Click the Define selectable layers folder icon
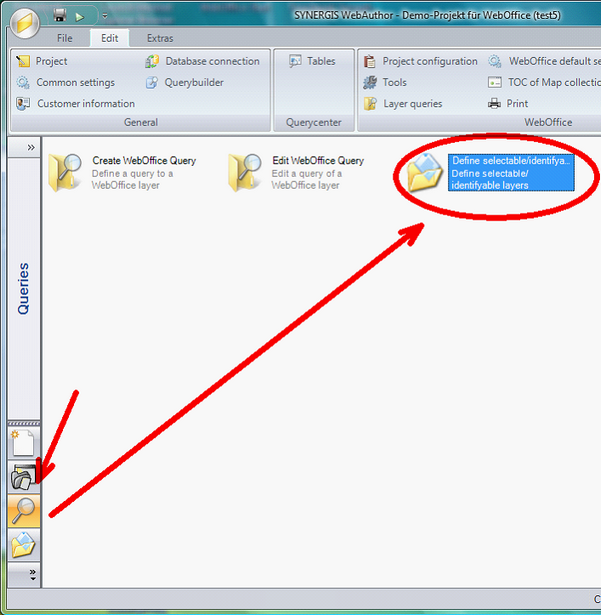 (x=424, y=173)
